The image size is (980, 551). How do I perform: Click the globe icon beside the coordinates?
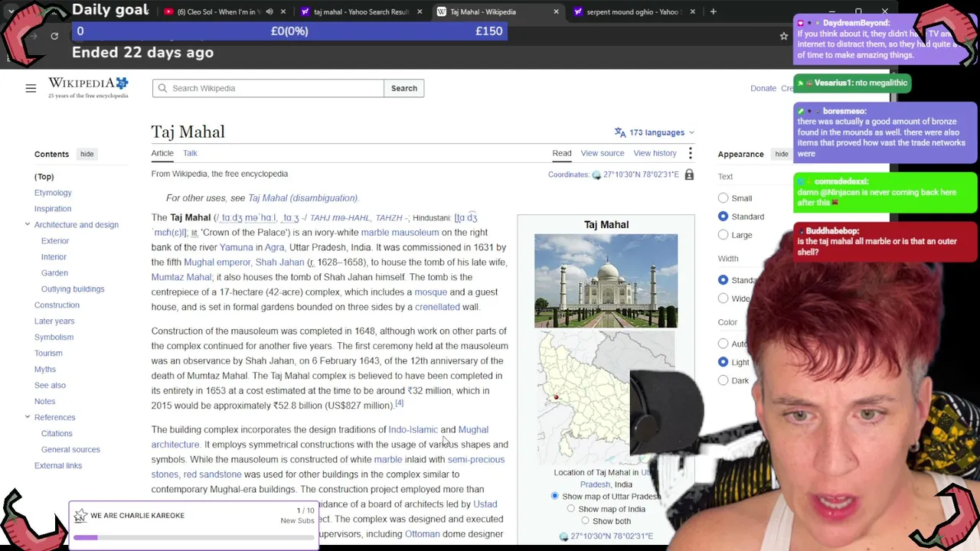point(596,175)
